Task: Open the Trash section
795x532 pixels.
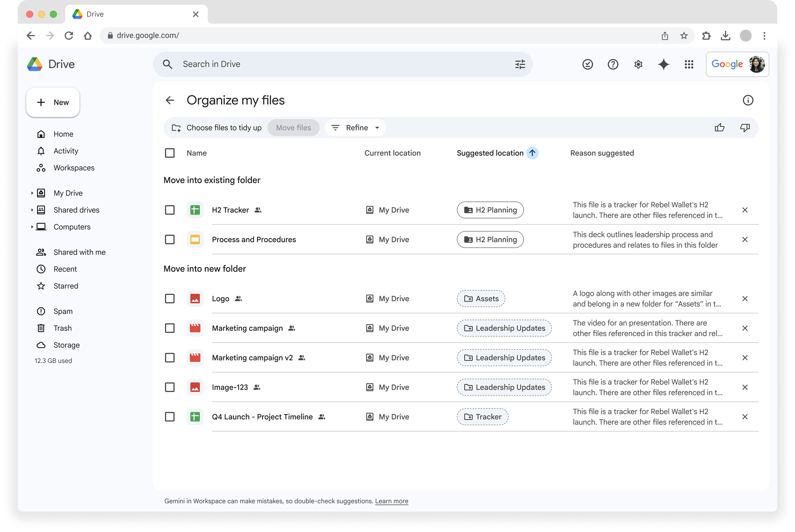Action: tap(62, 328)
